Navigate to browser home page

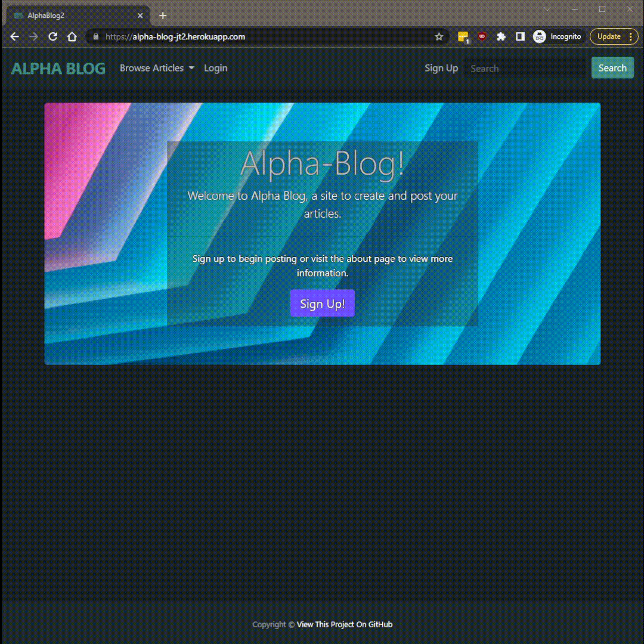click(x=71, y=36)
